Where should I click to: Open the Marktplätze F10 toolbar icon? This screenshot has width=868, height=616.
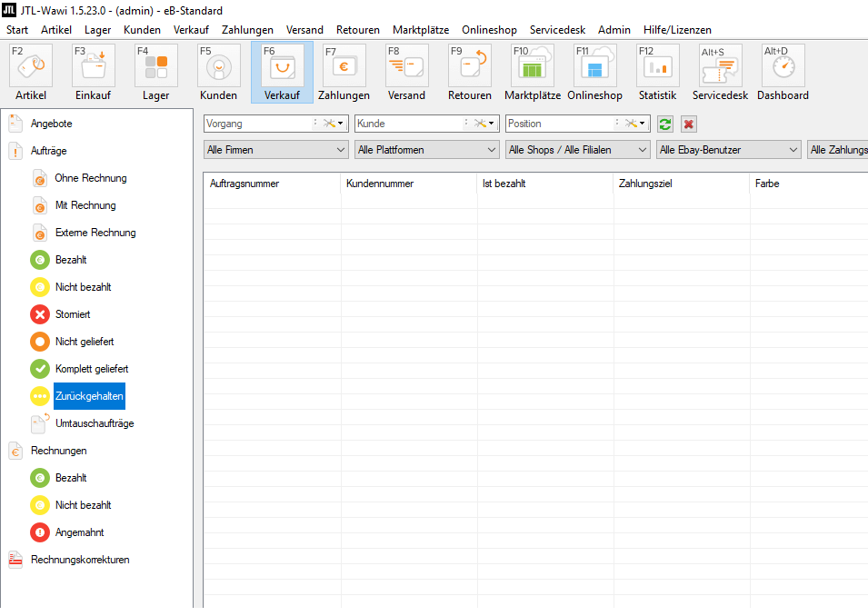(x=533, y=65)
